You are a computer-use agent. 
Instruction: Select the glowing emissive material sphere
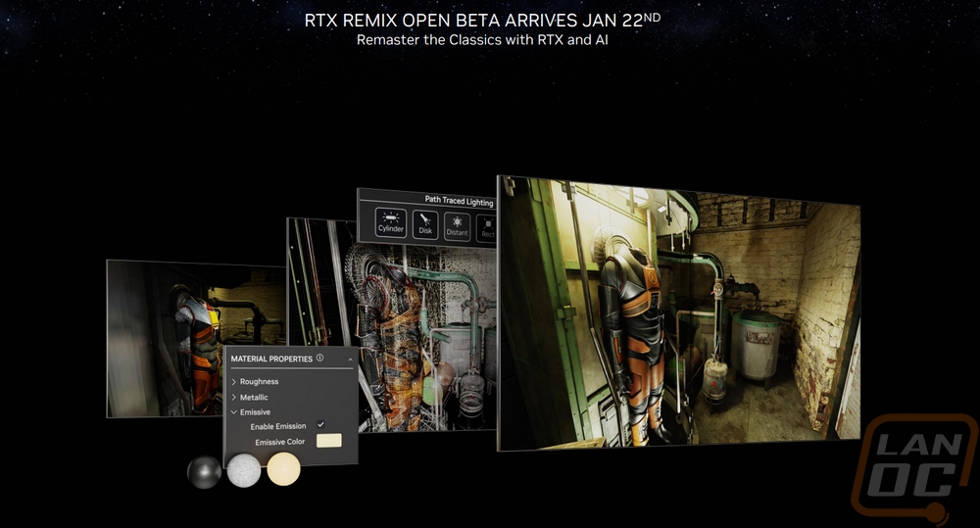tap(284, 468)
